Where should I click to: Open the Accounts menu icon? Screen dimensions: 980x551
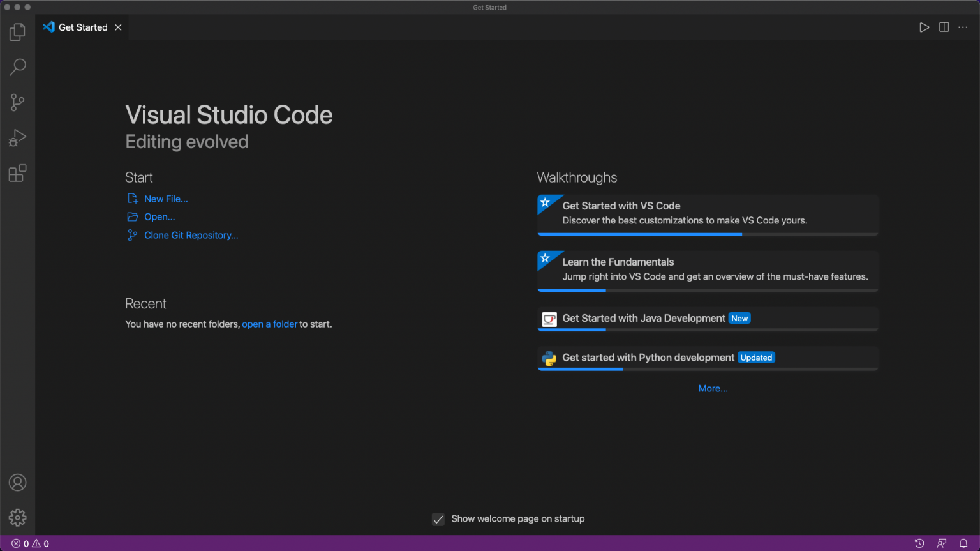point(17,483)
